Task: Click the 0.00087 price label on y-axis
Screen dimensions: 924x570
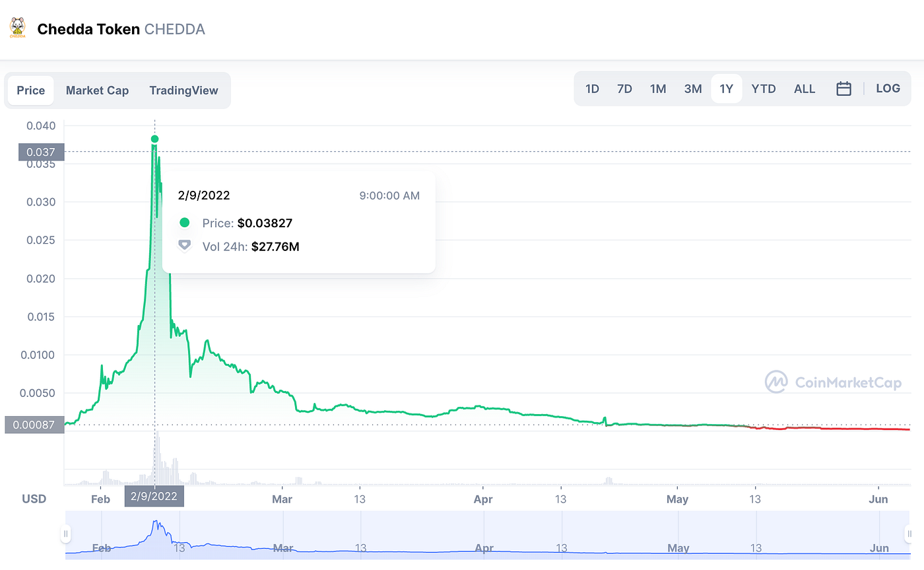Action: [34, 425]
